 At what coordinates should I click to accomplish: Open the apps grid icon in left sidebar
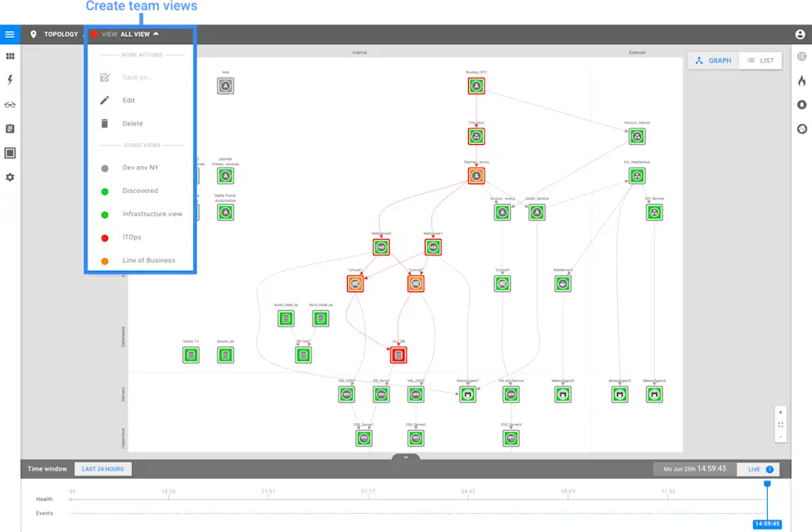10,56
